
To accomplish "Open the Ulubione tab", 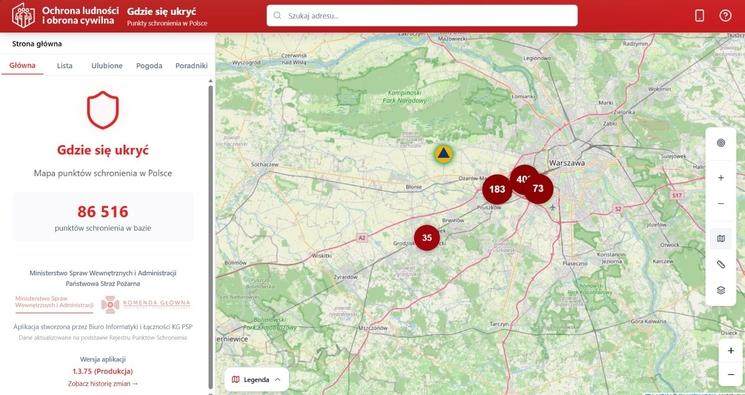I will click(107, 66).
